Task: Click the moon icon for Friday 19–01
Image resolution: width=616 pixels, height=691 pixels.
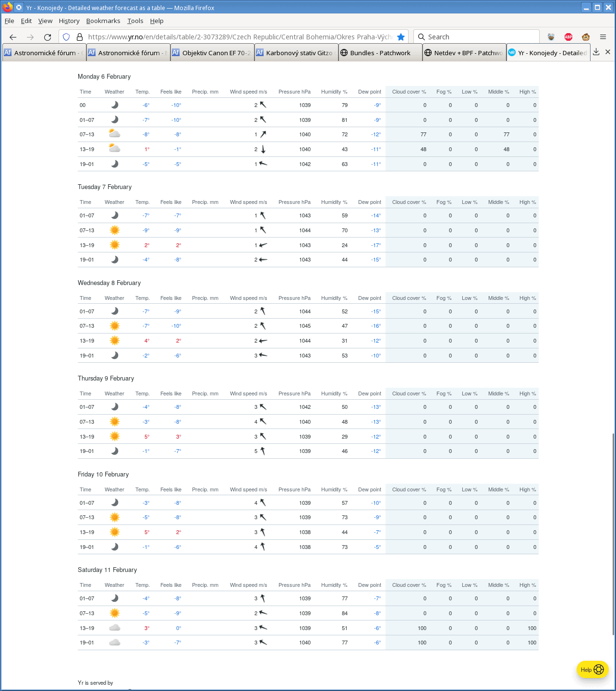Action: [114, 547]
